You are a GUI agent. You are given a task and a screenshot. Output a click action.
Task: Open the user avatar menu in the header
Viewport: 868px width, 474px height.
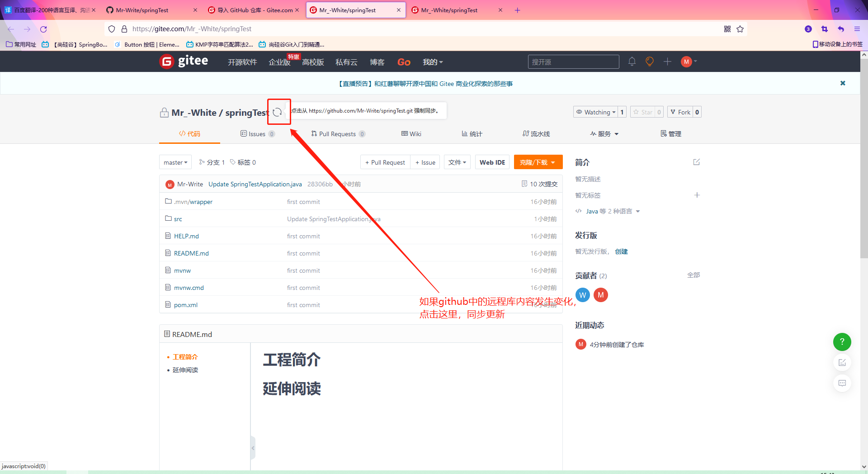[689, 62]
